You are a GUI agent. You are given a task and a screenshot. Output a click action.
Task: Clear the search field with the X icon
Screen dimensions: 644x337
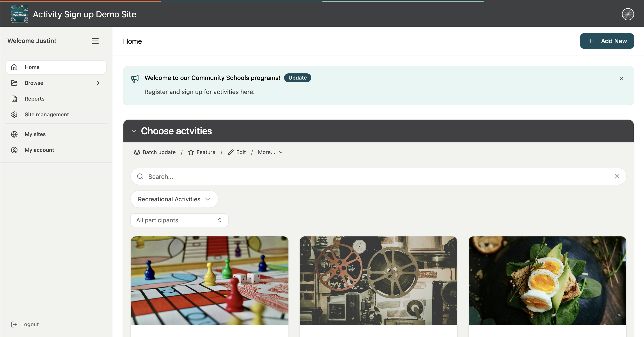(617, 177)
